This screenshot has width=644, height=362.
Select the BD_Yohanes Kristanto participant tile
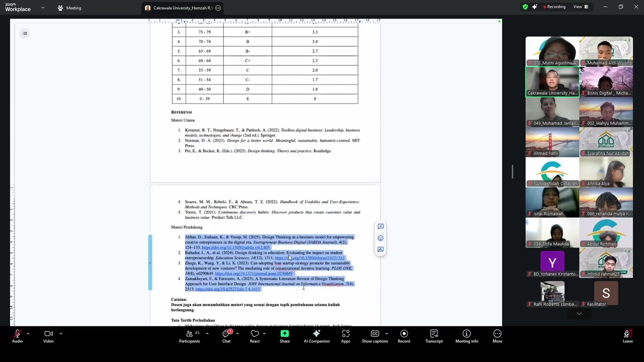coord(552,262)
